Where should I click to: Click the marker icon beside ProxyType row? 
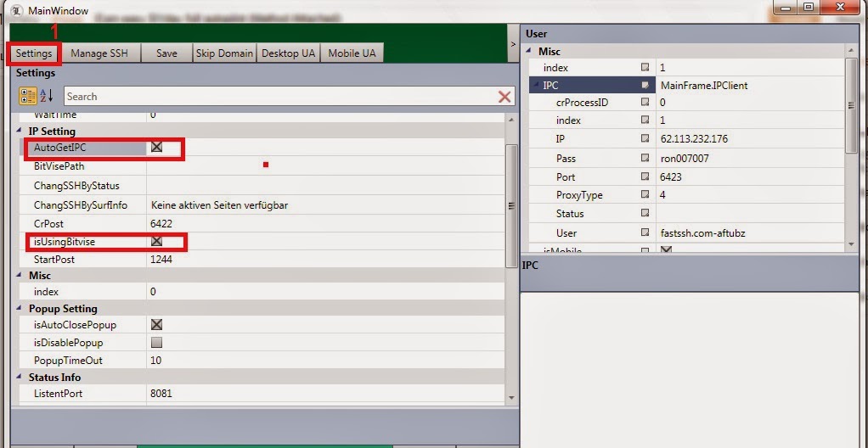[645, 195]
